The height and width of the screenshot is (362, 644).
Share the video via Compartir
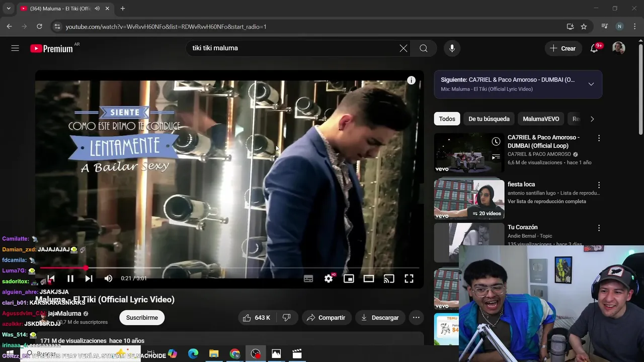326,318
